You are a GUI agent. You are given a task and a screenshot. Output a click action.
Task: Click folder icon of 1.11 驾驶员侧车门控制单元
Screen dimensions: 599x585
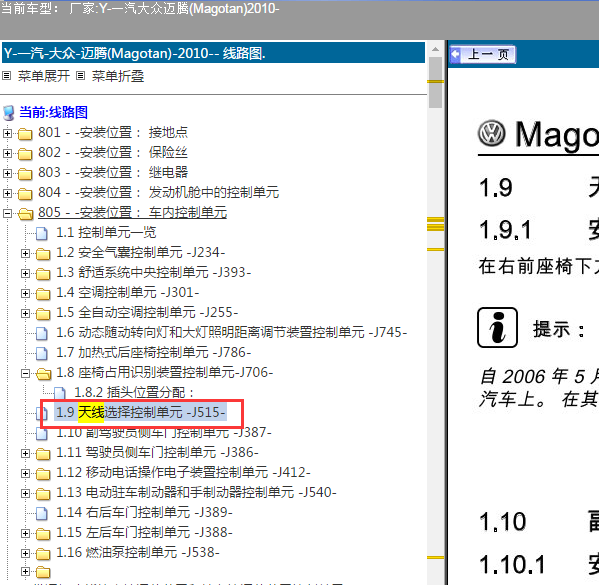pyautogui.click(x=43, y=454)
